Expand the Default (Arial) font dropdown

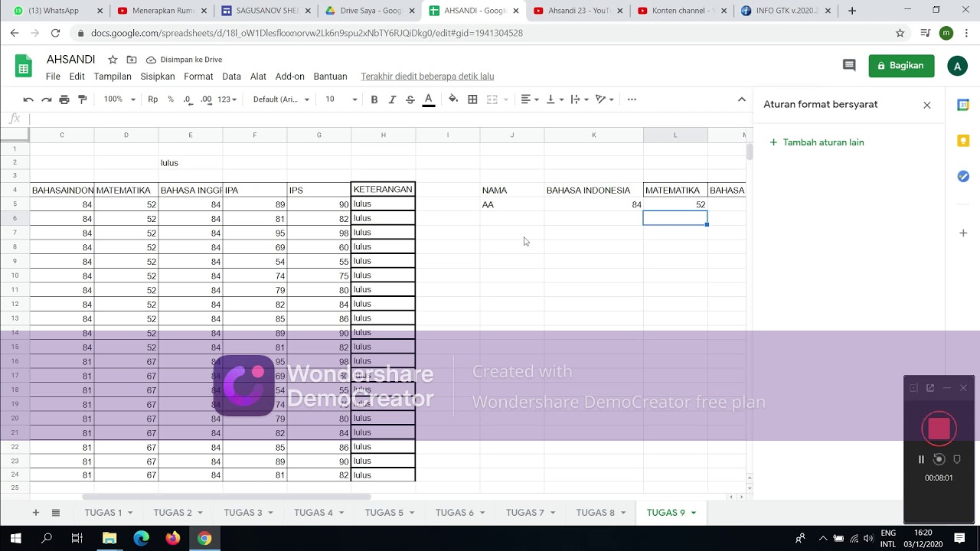[x=281, y=99]
